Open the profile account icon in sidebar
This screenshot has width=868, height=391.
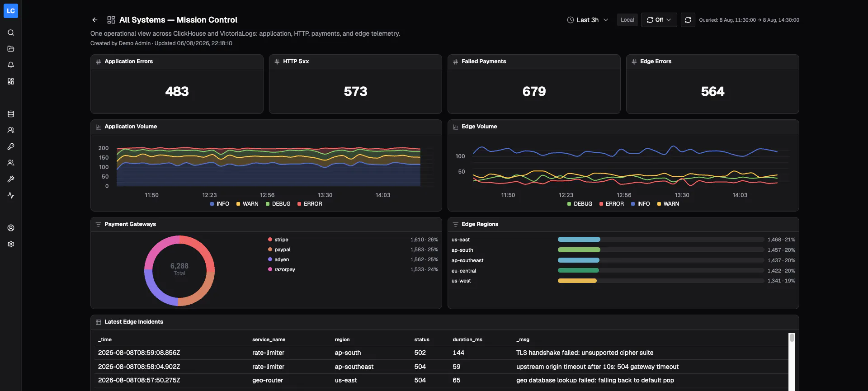click(x=11, y=228)
